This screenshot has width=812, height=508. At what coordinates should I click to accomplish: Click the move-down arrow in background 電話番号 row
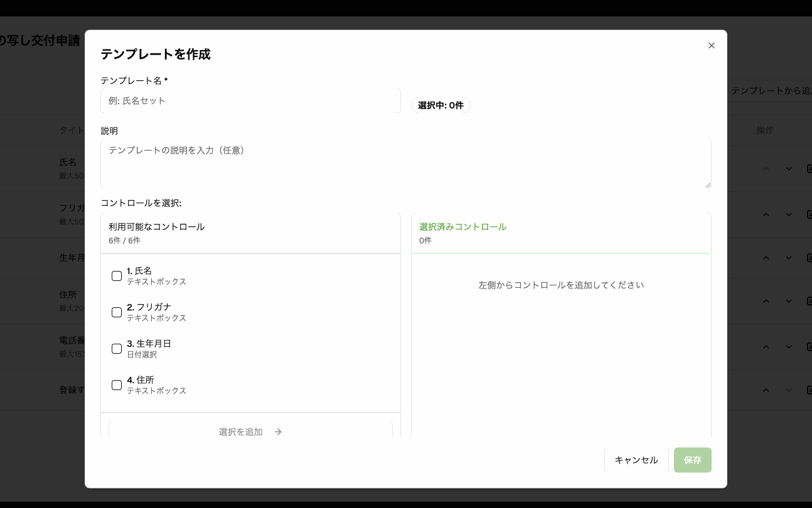pos(789,347)
